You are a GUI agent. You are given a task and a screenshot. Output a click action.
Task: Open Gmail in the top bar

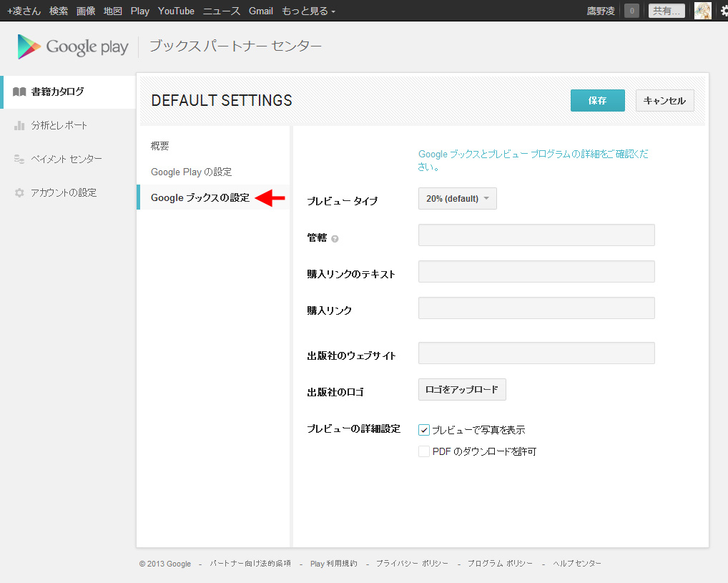(x=260, y=11)
